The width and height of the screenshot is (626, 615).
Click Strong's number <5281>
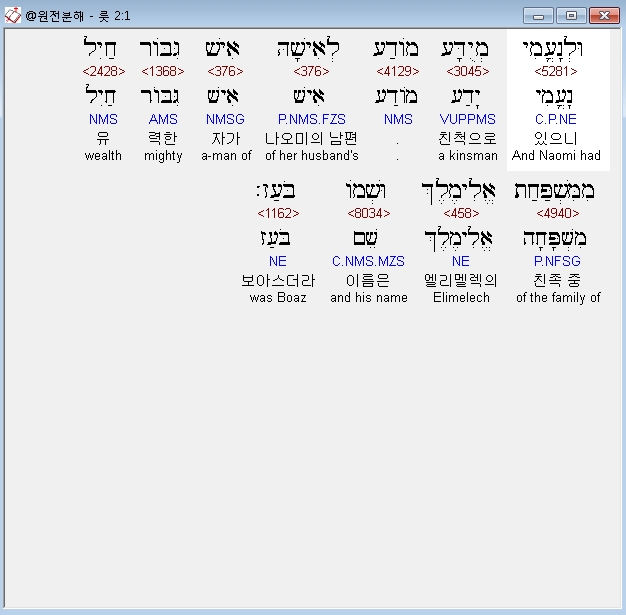pyautogui.click(x=556, y=71)
